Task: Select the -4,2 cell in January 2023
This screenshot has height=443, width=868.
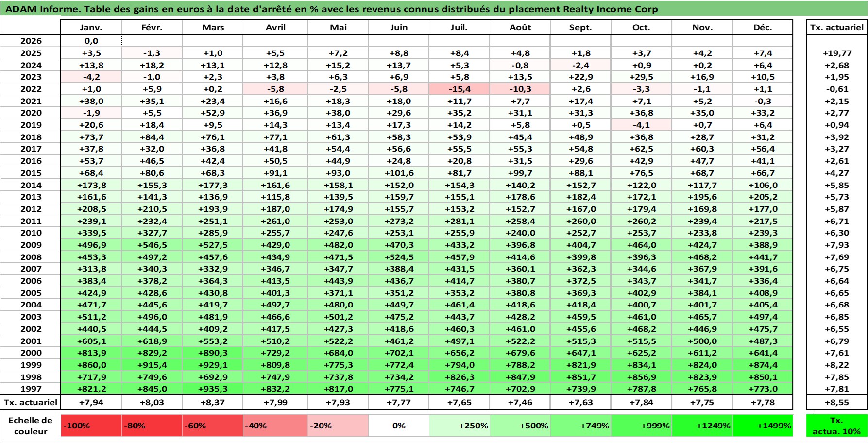Action: (x=91, y=77)
